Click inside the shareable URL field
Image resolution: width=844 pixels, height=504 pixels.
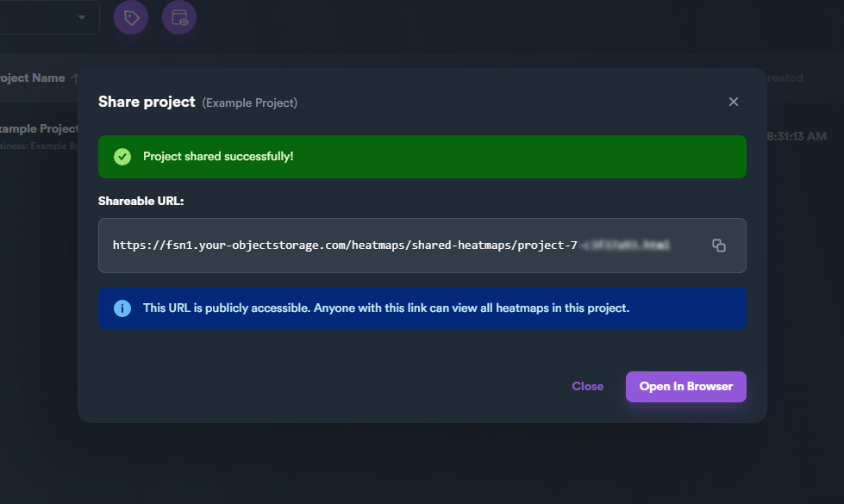[x=388, y=246]
